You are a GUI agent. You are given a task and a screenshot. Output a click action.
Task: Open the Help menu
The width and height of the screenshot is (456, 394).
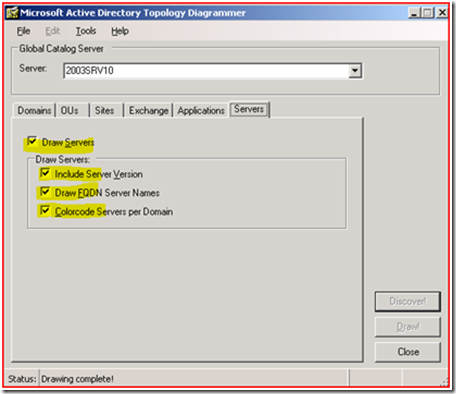tap(120, 31)
